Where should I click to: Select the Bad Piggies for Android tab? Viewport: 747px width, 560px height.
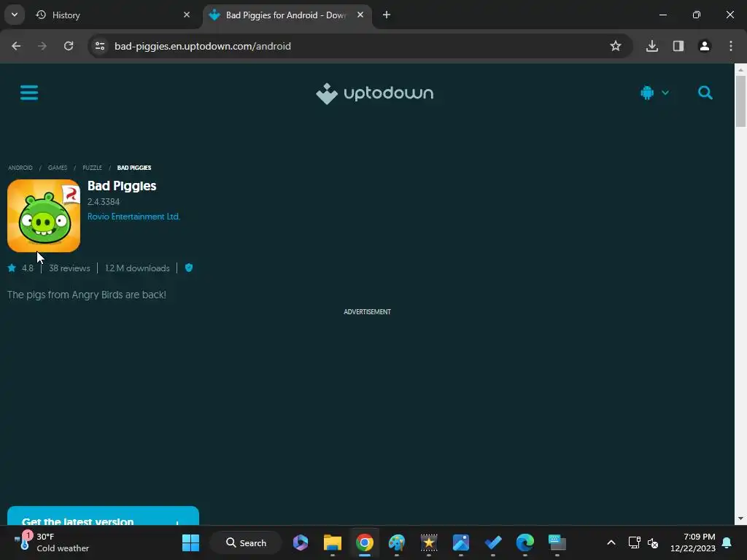pyautogui.click(x=286, y=15)
